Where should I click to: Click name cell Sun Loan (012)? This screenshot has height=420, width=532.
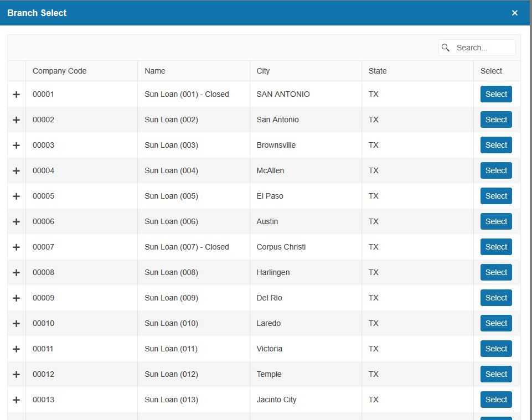(x=194, y=374)
